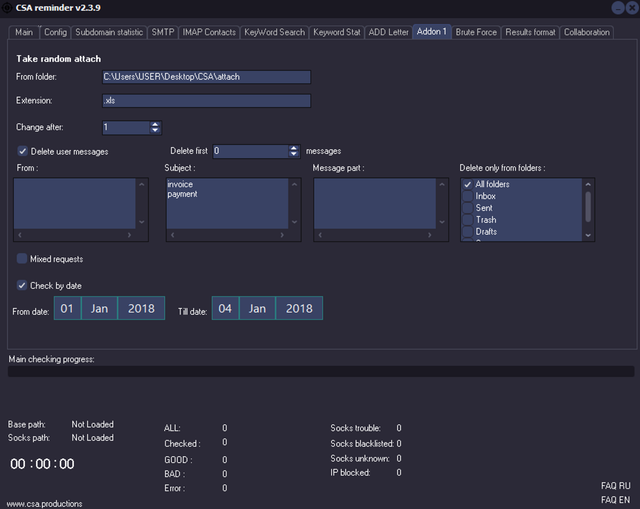The height and width of the screenshot is (509, 640).
Task: Click the 00:00:00 timer display
Action: [x=42, y=464]
